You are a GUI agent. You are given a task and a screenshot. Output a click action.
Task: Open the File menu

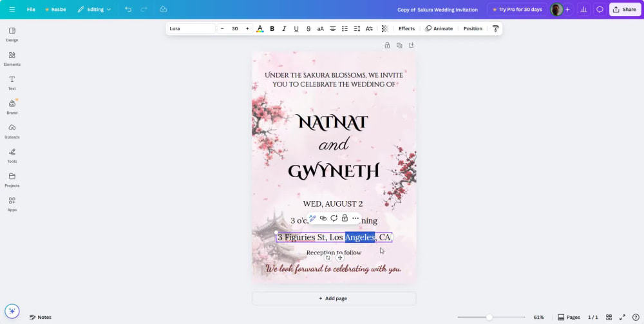[x=31, y=10]
